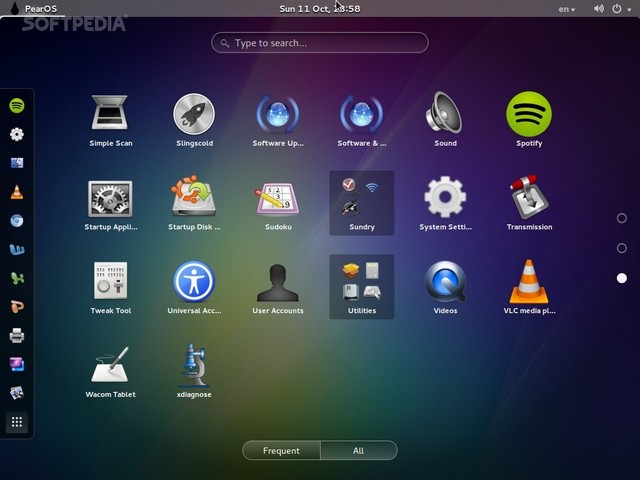
Task: Open the file manager icon in dock
Action: tap(17, 163)
